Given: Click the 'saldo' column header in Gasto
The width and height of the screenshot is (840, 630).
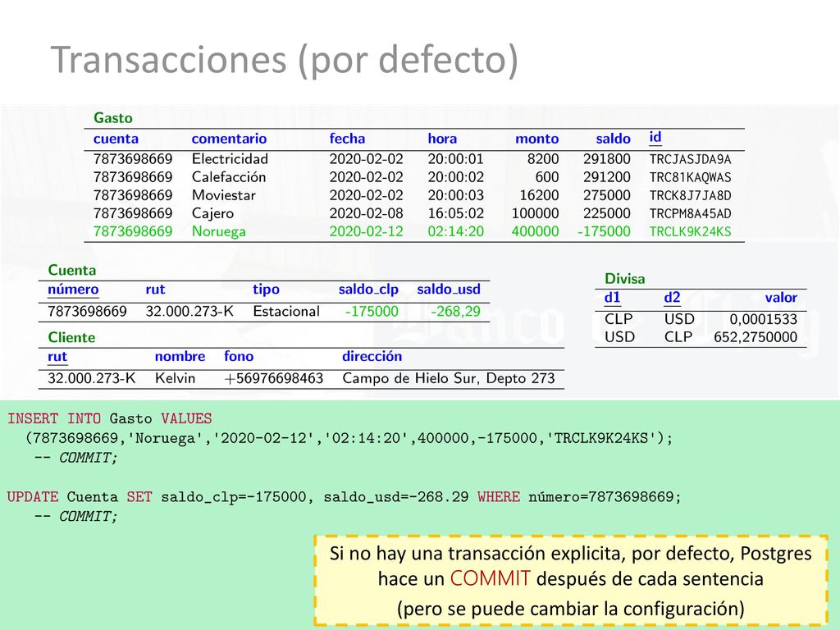Looking at the screenshot, I should pos(613,139).
